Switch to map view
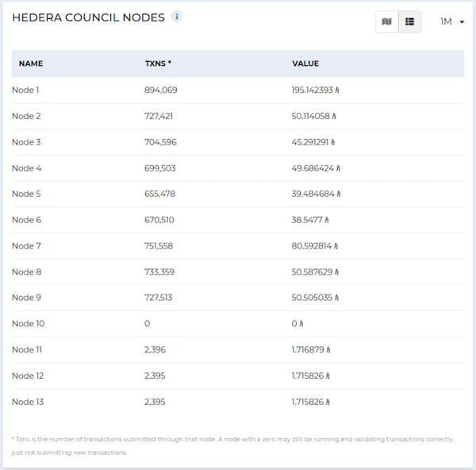 [x=387, y=21]
